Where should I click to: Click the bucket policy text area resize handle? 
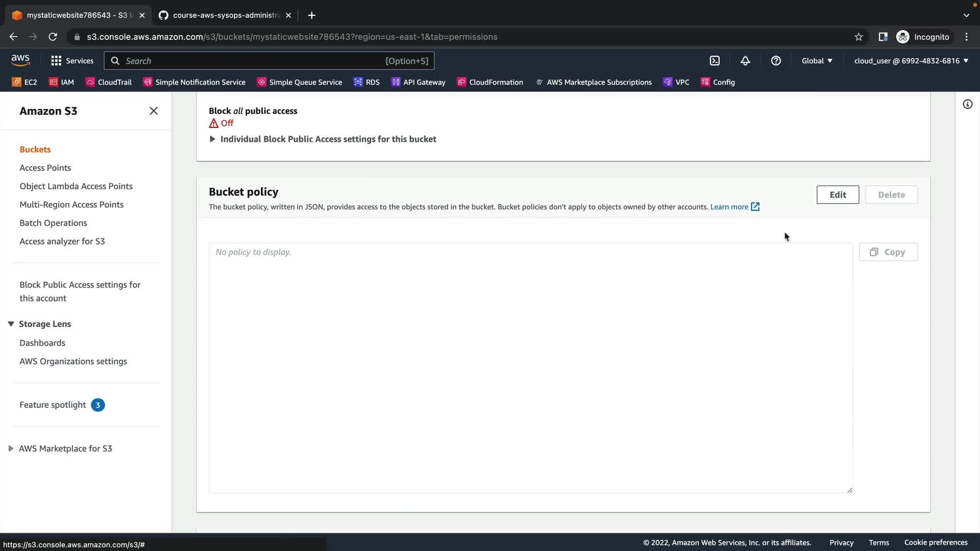[849, 490]
